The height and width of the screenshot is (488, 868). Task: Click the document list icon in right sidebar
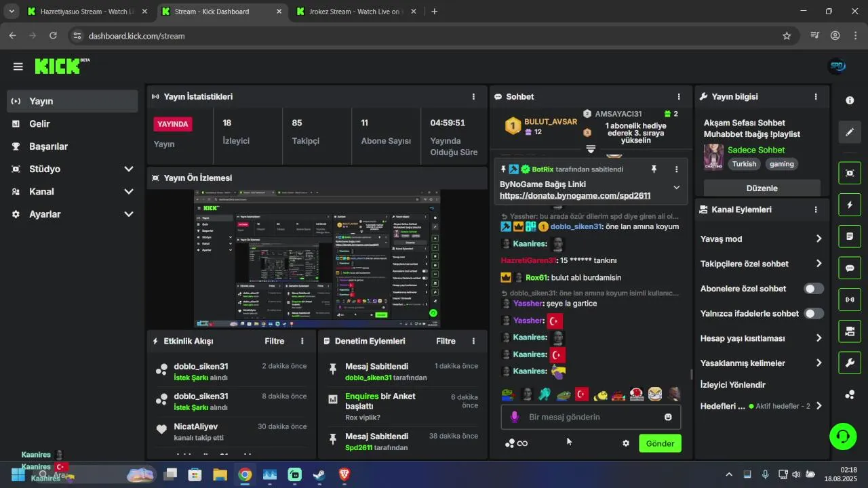850,237
